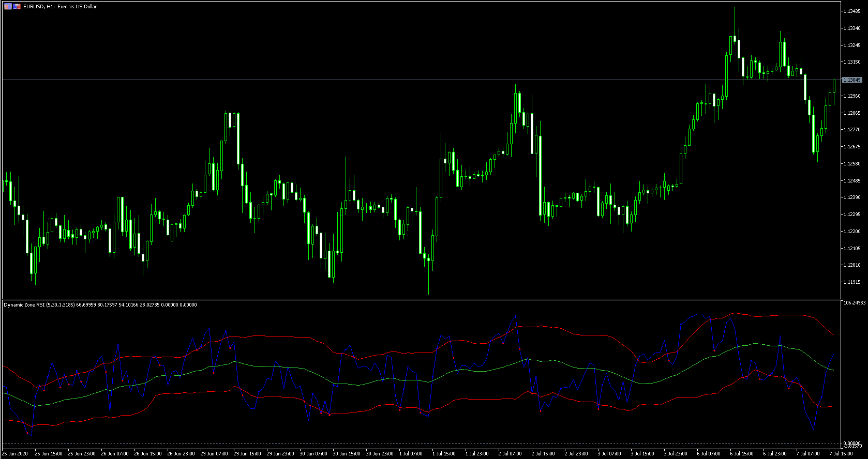Select the current price tag 1.13049
This screenshot has height=459, width=868.
[852, 80]
